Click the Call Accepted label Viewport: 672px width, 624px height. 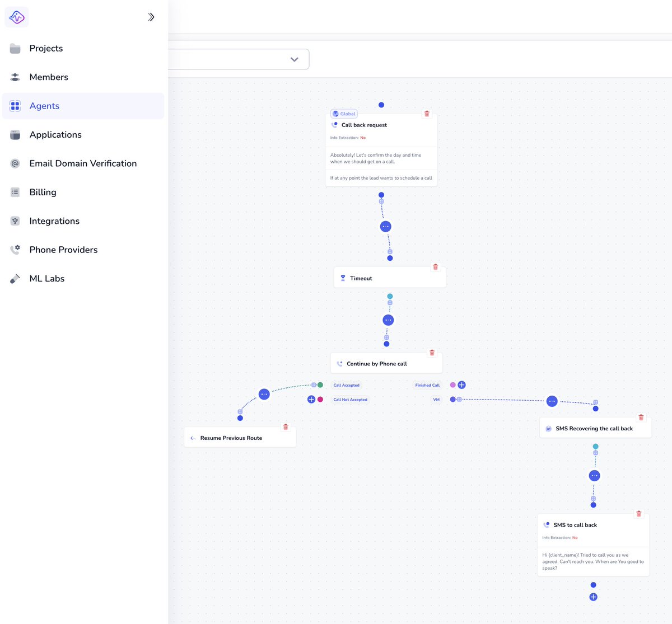347,385
